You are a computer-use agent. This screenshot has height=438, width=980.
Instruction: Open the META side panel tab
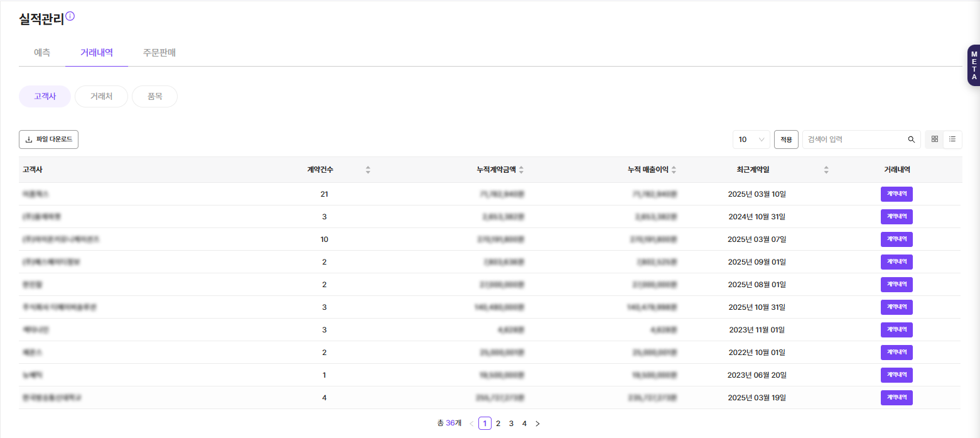click(x=974, y=65)
